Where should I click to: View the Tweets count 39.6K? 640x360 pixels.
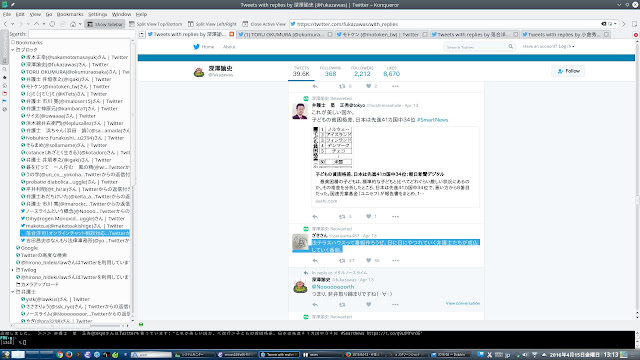tap(301, 71)
